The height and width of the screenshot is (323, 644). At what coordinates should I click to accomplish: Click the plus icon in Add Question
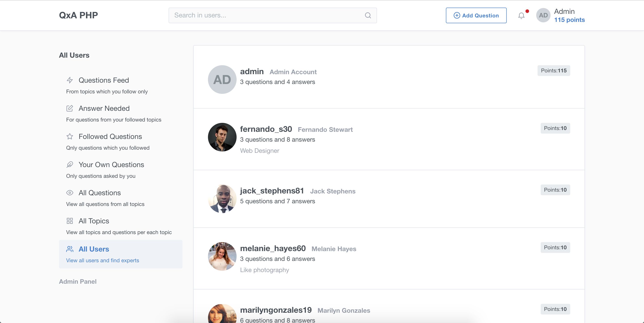[457, 15]
